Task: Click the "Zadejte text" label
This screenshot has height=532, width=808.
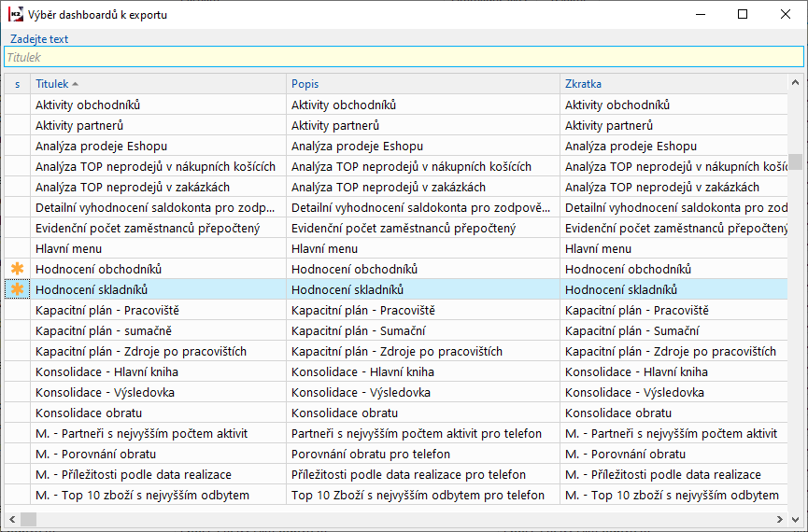Action: tap(39, 39)
